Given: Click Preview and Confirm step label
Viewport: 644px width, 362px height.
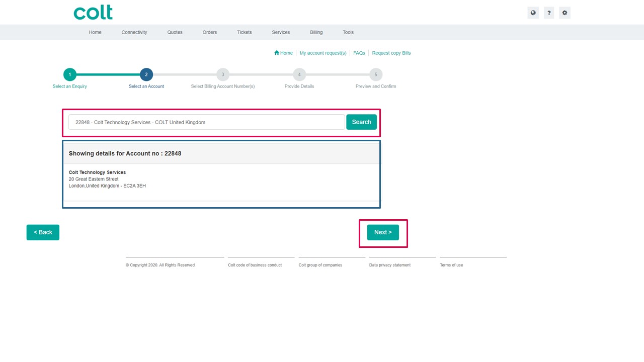Looking at the screenshot, I should coord(376,86).
